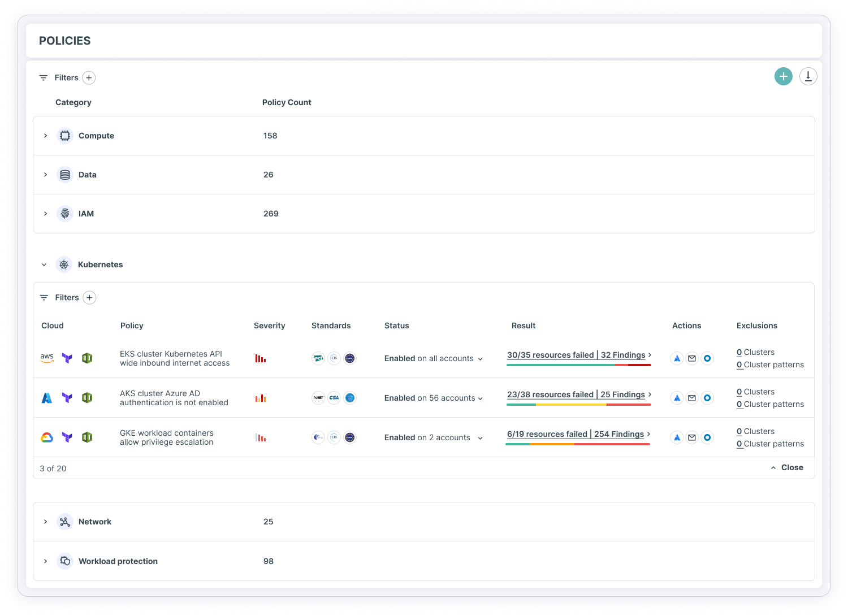The width and height of the screenshot is (848, 616).
Task: Open 'Enabled on 56 accounts' status dropdown
Action: (434, 398)
